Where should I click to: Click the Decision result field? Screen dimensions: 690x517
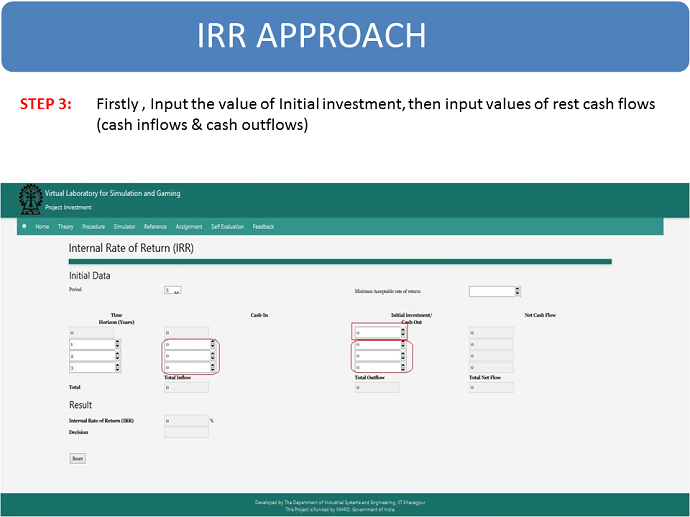187,433
